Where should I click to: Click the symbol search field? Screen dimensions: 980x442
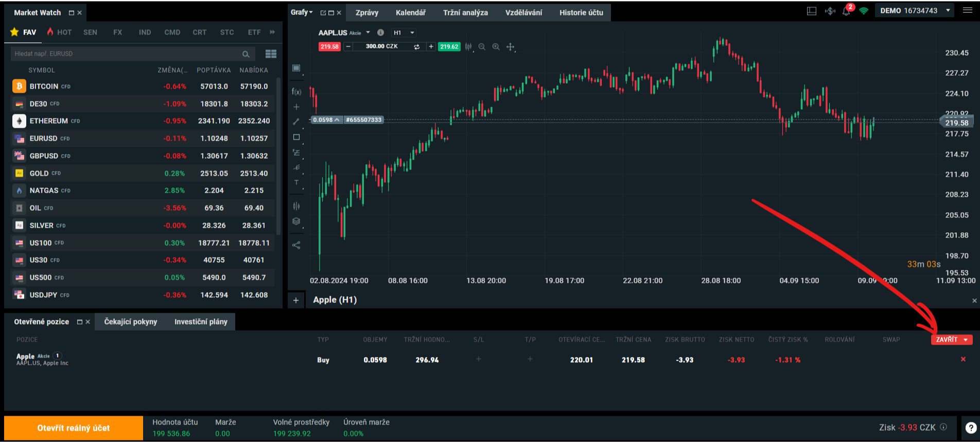(126, 54)
